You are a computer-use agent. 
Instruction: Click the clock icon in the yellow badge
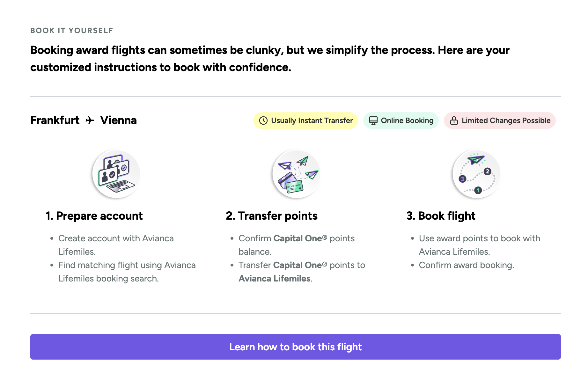tap(263, 120)
